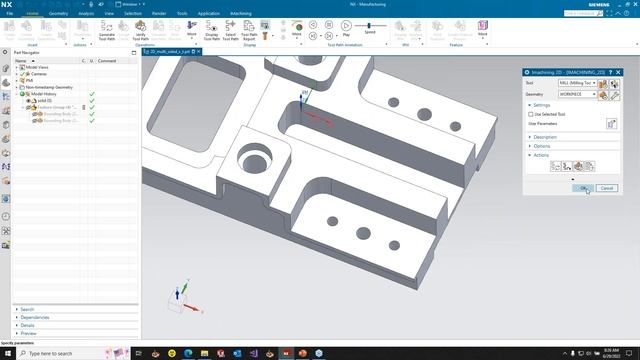
Task: Enable the Use Selected Tool checkbox
Action: click(531, 114)
